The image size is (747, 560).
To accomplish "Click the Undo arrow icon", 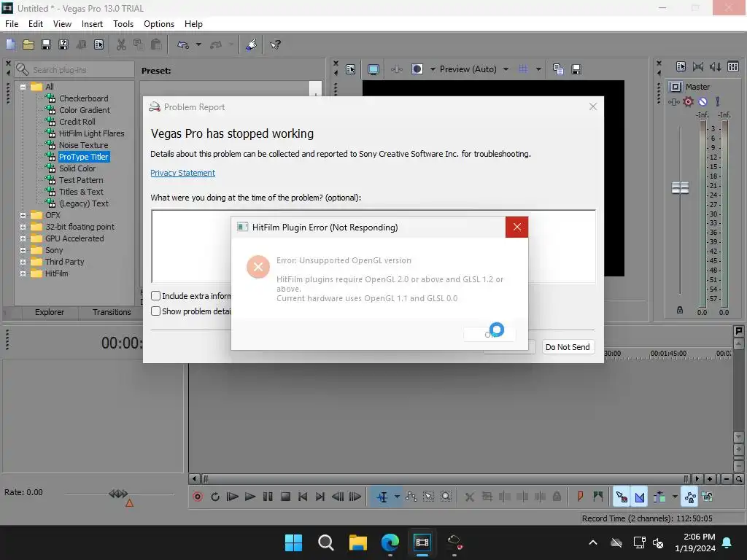I will [183, 44].
